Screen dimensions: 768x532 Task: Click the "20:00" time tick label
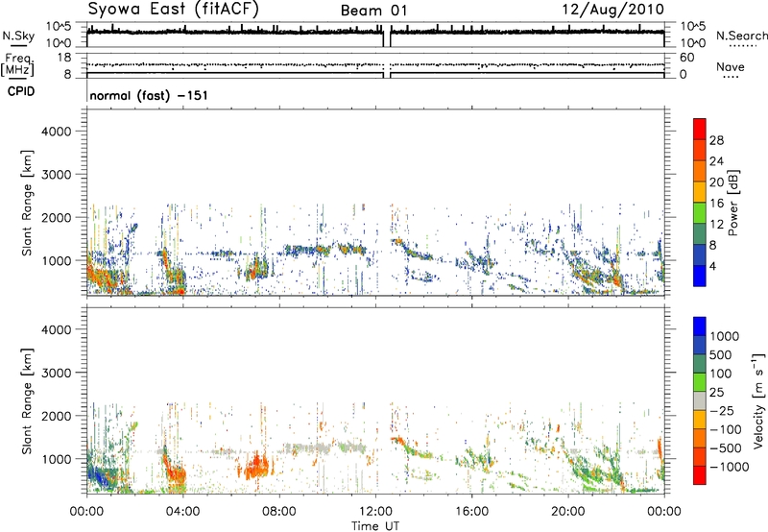(568, 512)
